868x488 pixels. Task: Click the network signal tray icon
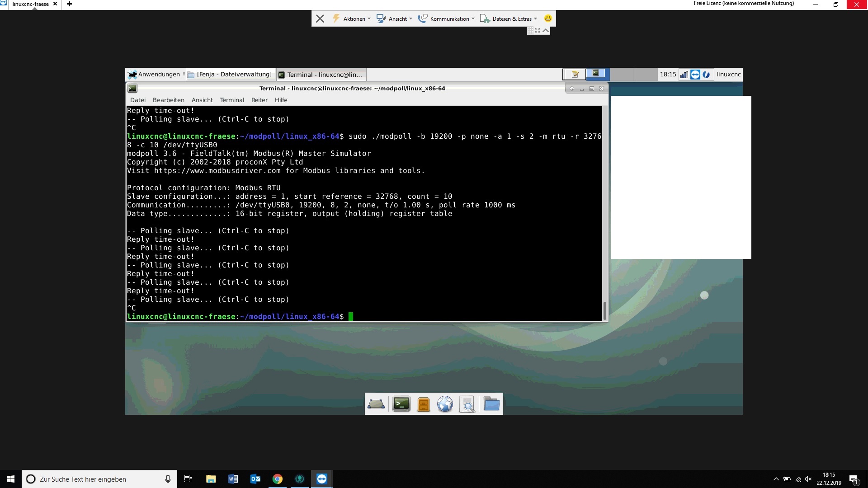(x=684, y=75)
